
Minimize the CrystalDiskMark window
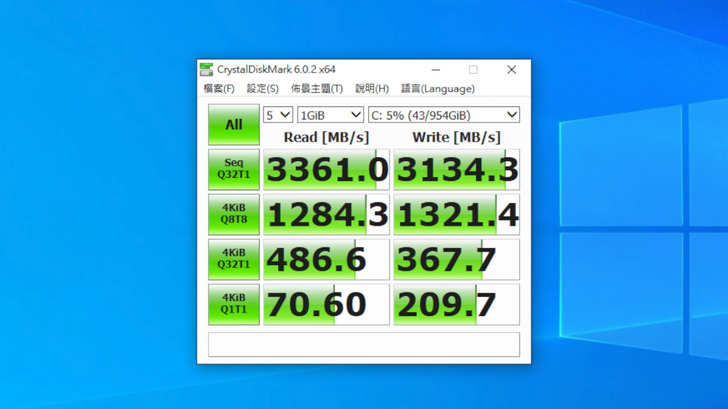pyautogui.click(x=436, y=70)
